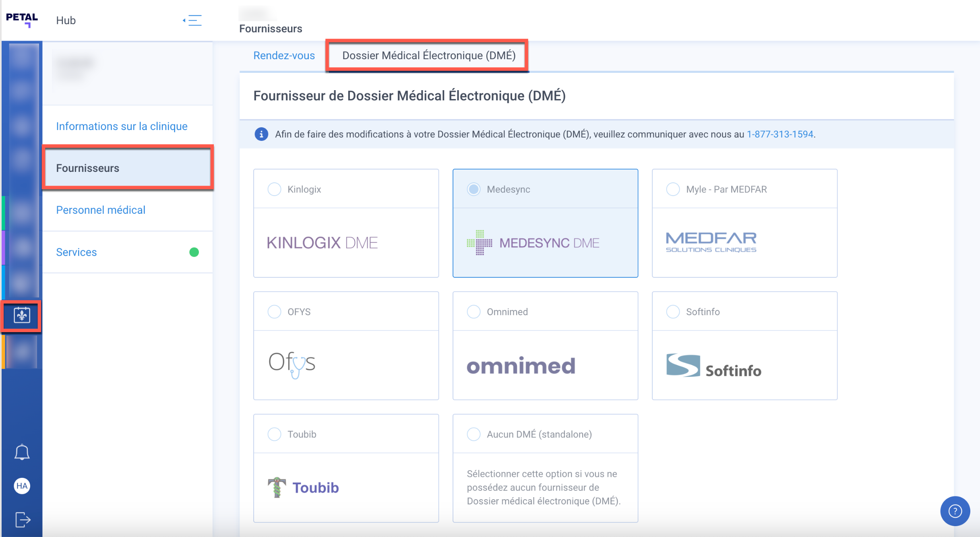Select the Myle - Par MEDFAR radio button

pos(673,189)
